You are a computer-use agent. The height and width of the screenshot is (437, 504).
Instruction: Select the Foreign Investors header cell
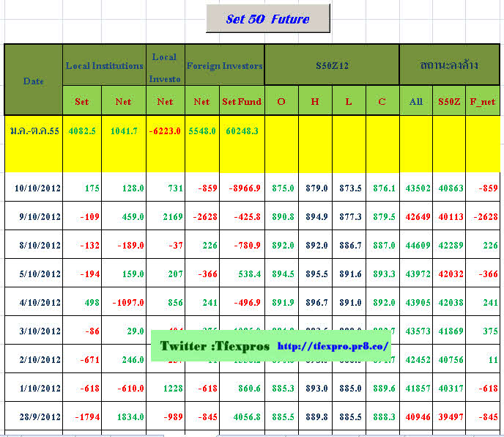coord(225,66)
